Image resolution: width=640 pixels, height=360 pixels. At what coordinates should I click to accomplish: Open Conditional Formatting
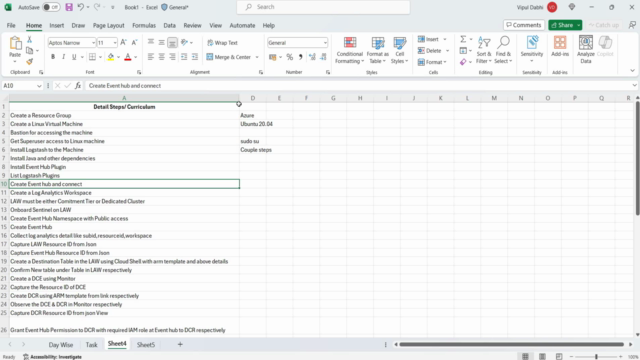point(349,50)
